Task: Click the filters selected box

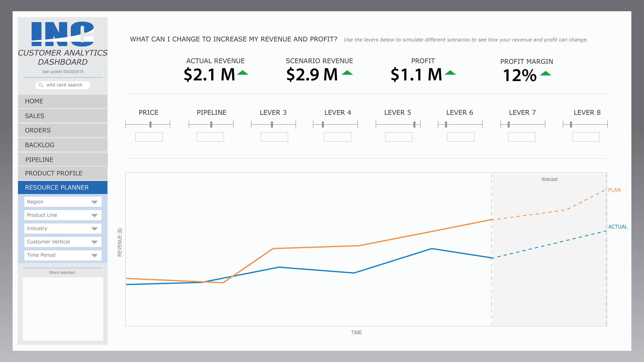Action: tap(63, 309)
